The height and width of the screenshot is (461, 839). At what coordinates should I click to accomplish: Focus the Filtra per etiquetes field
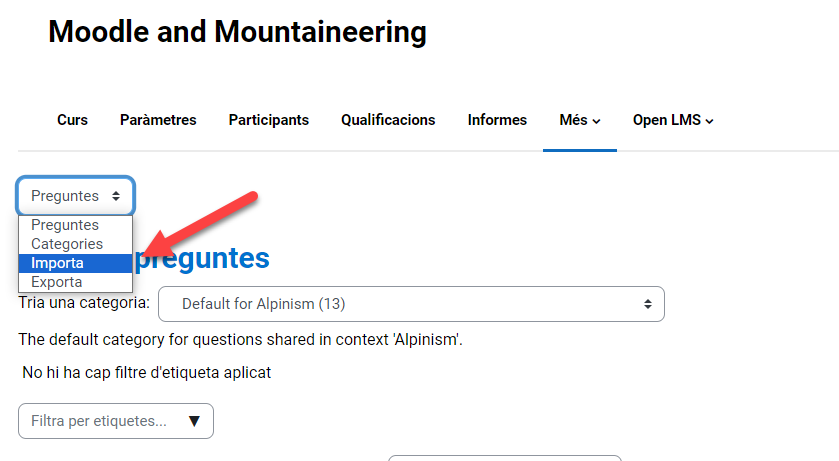tap(100, 421)
